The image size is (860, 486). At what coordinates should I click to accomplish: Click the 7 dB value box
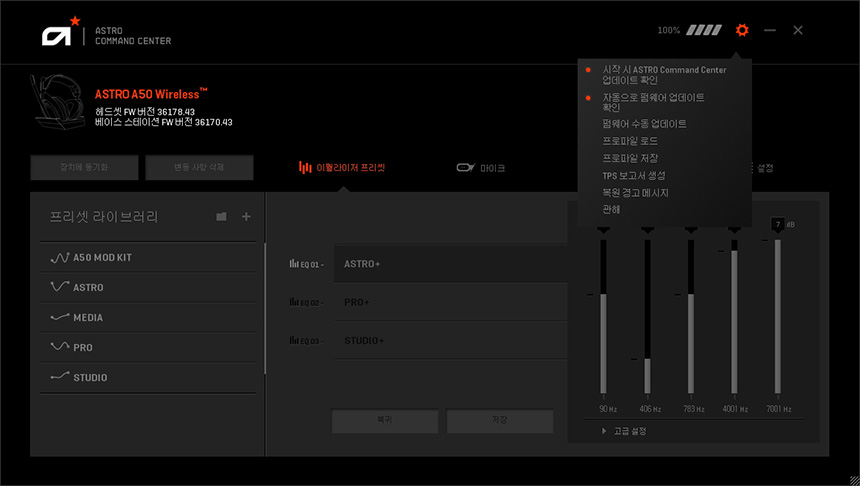[778, 224]
